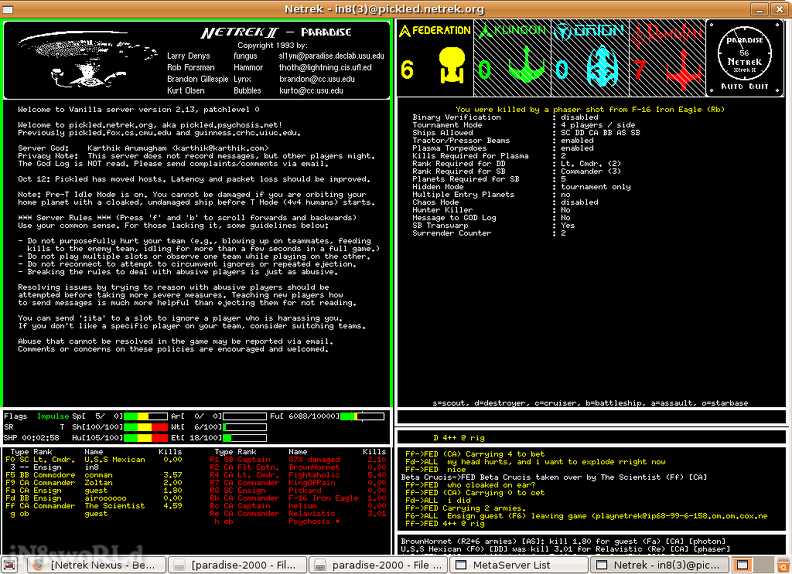
Task: Click email kurto@cc.usu.edu
Action: [311, 91]
